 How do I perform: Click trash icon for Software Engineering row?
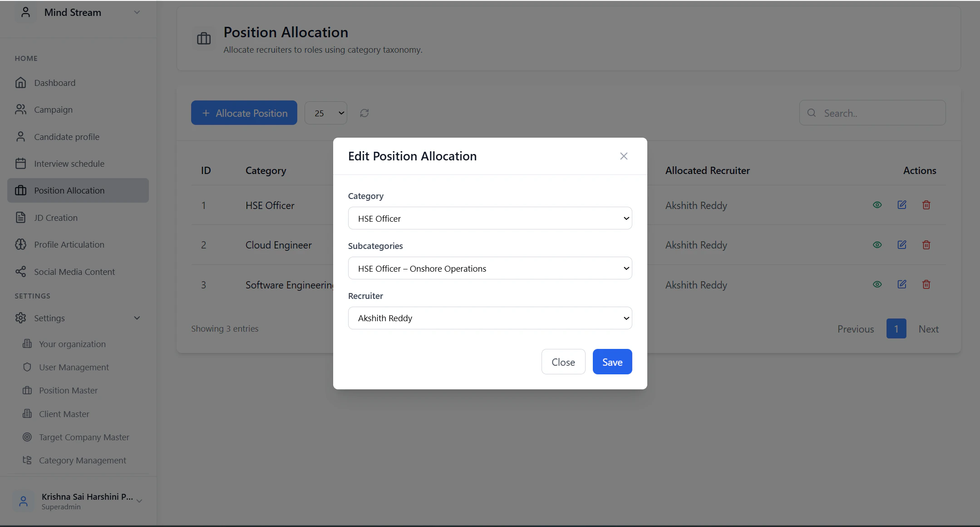(926, 284)
